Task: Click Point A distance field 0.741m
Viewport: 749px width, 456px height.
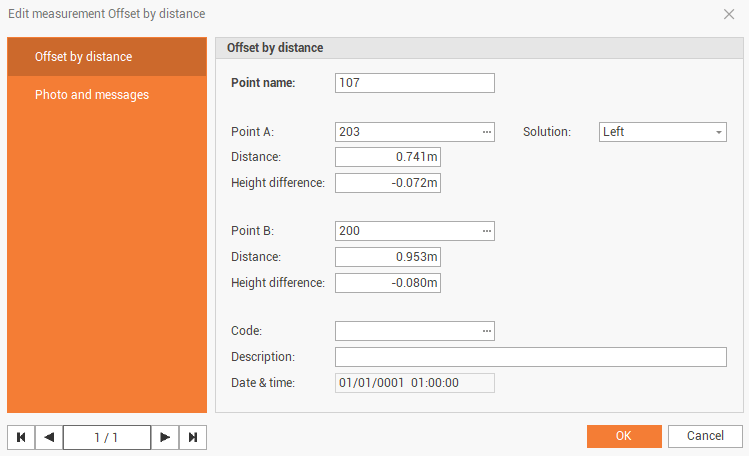Action: (387, 157)
